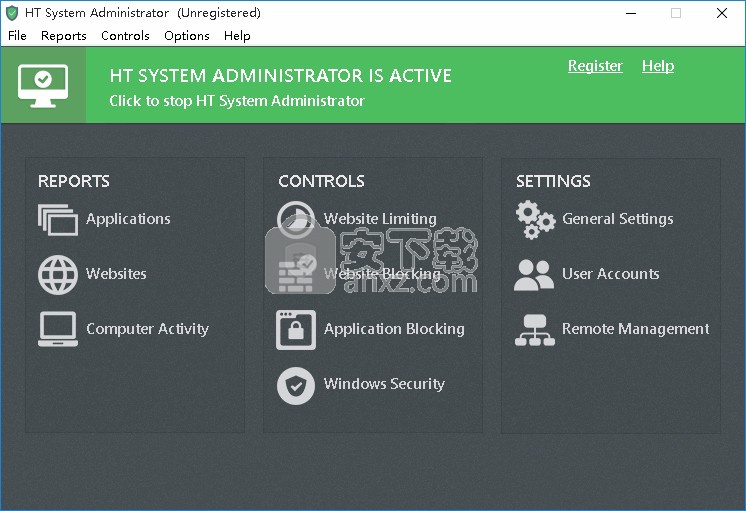Open Remote Management label
Screen dimensions: 746x511
pos(635,329)
